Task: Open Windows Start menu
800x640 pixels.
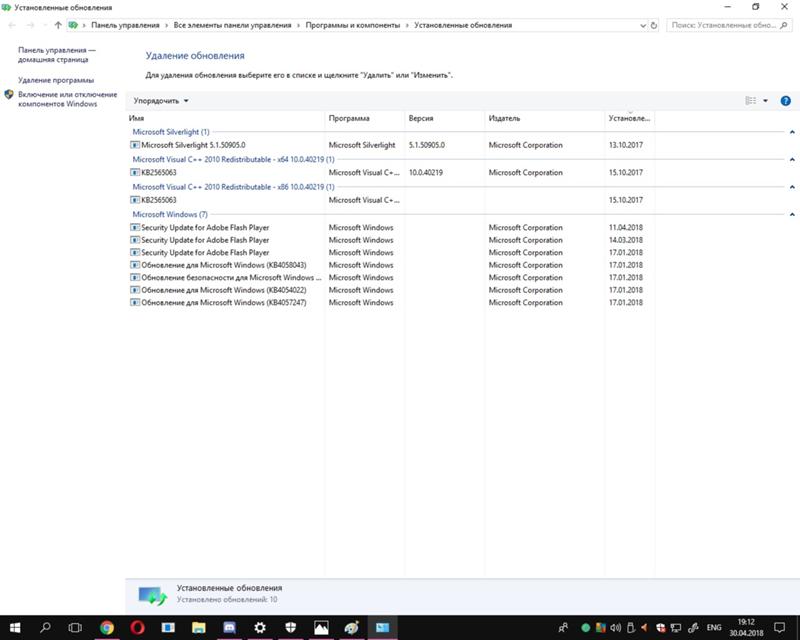Action: [x=15, y=627]
